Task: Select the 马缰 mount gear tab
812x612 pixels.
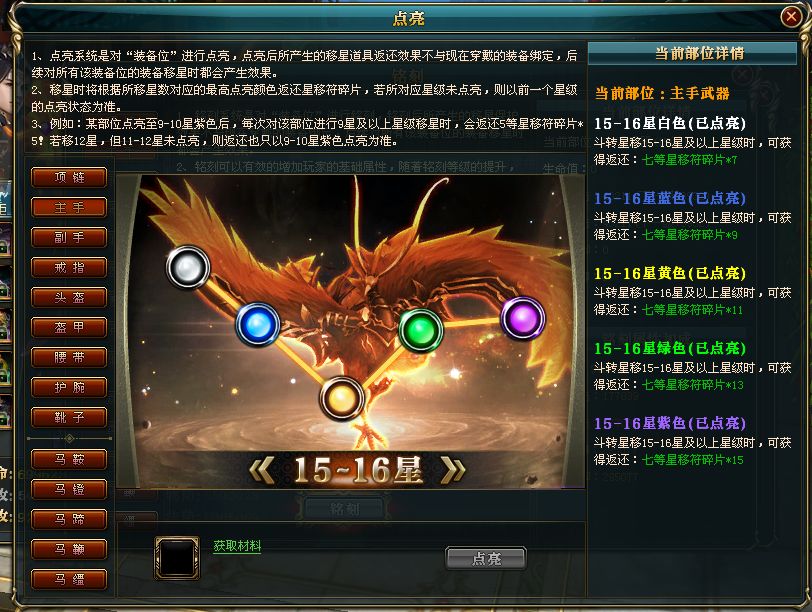Action: (69, 579)
